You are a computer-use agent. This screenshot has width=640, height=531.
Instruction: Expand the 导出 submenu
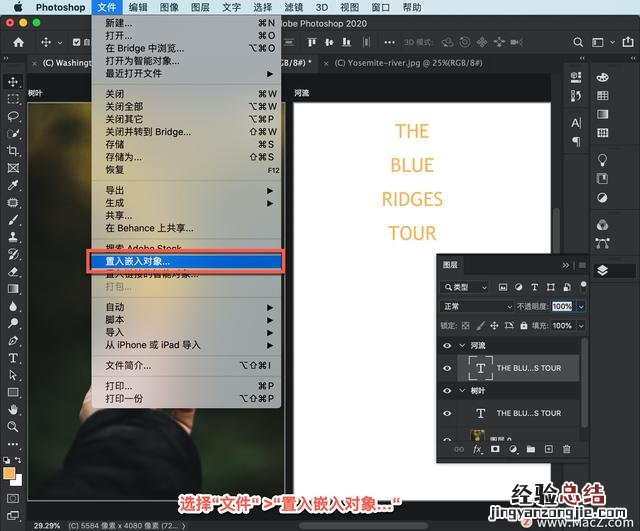coord(187,190)
